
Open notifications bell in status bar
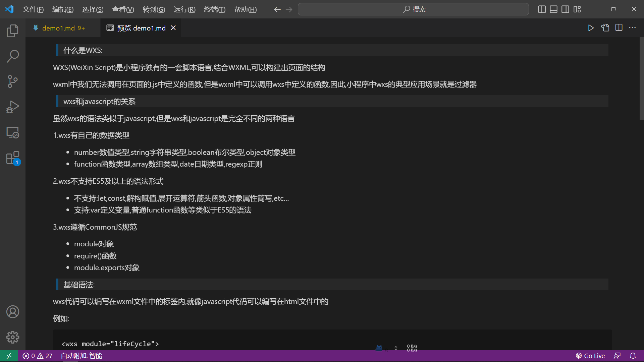(x=633, y=356)
